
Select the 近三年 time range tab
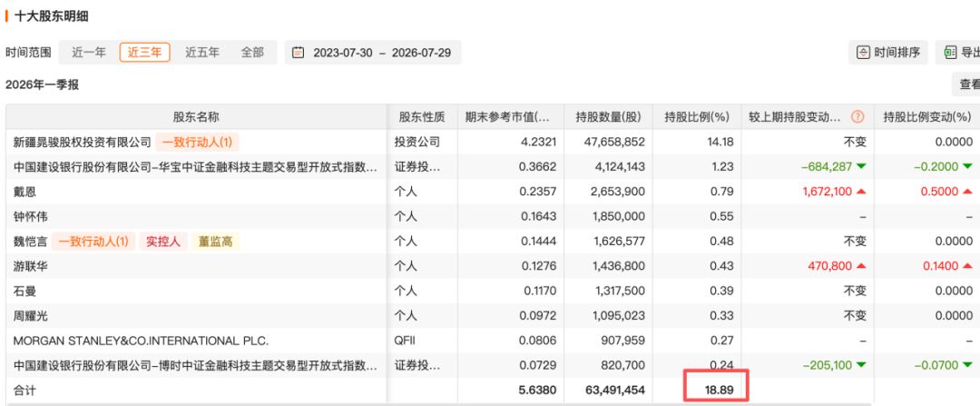(x=145, y=53)
